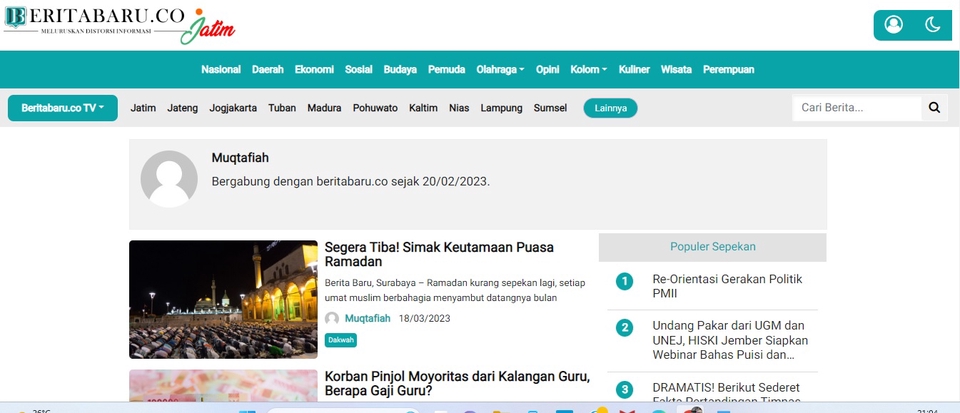Open the mosque prayer article thumbnail
Image resolution: width=960 pixels, height=413 pixels.
223,299
